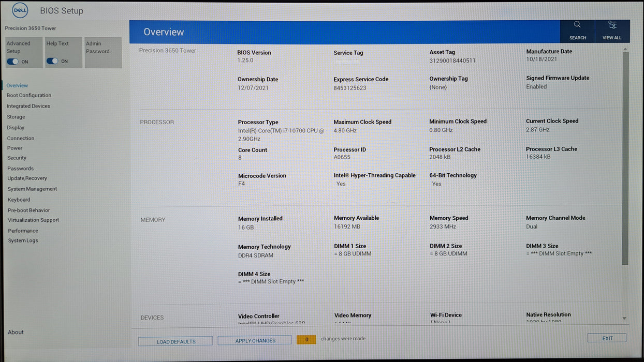Open Keyboard settings section

pos(19,200)
